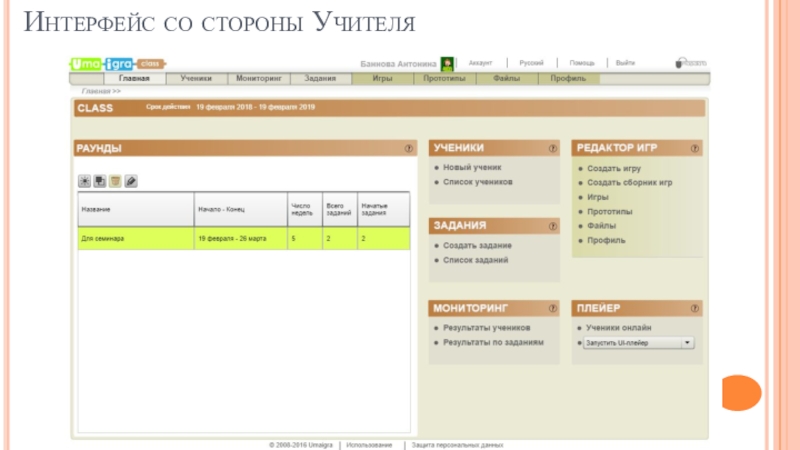The height and width of the screenshot is (450, 800).
Task: Open help icon in Ученики panel
Action: [x=552, y=148]
